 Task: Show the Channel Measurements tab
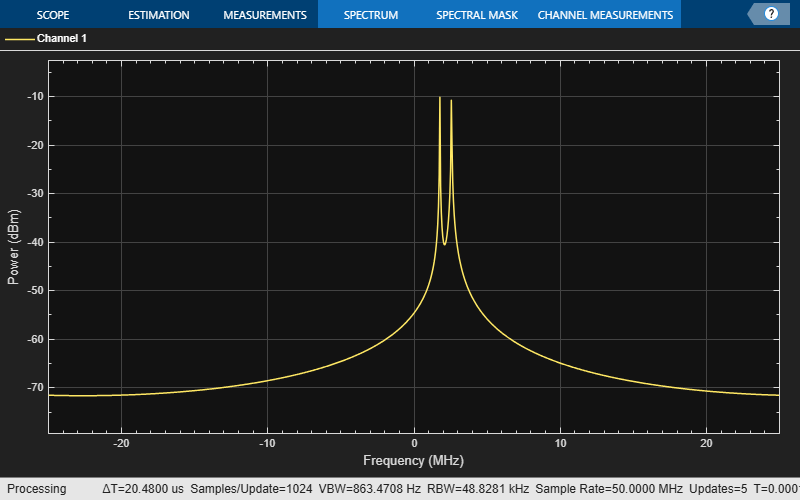pyautogui.click(x=605, y=15)
